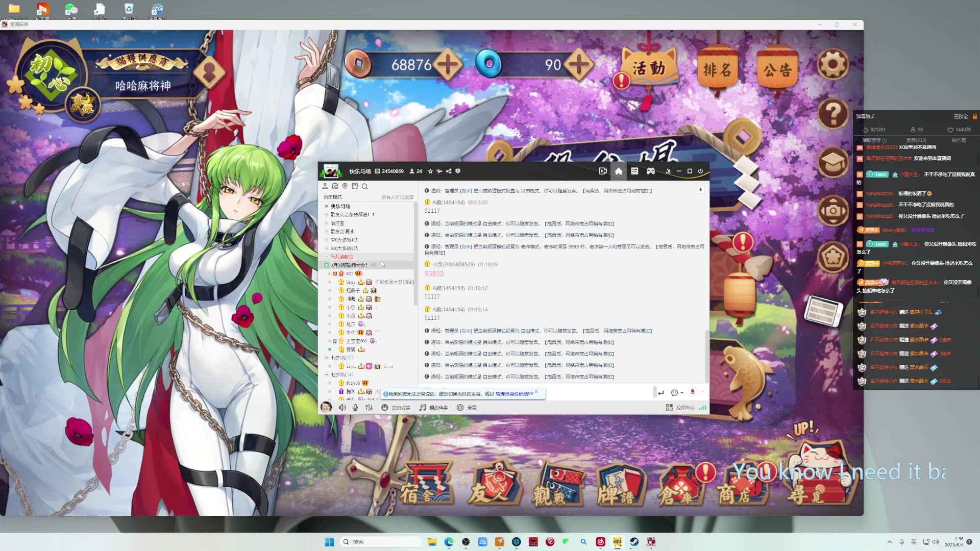Open the YY channel report shield icon
The image size is (980, 551).
point(458,171)
